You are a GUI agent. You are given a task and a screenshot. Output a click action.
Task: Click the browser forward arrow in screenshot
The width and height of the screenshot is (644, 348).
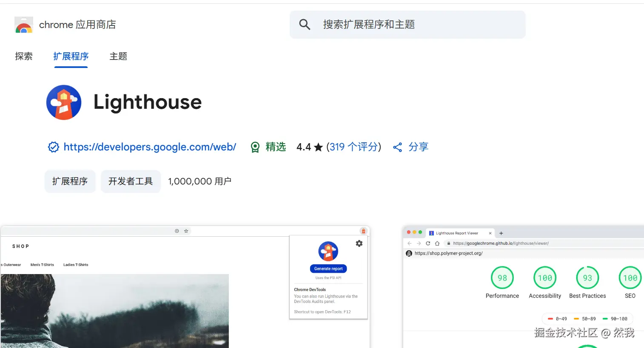click(x=419, y=243)
